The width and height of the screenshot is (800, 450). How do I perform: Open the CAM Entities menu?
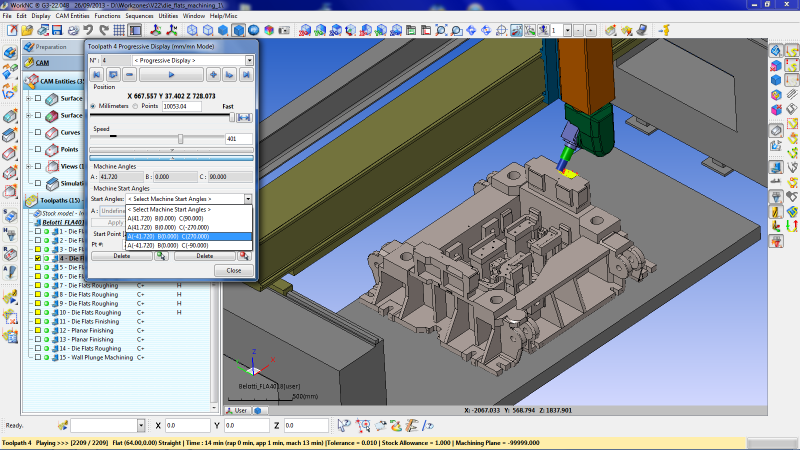coord(73,16)
